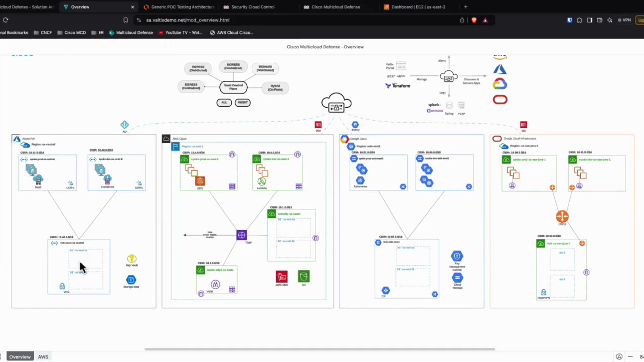Click the S3 bucket icon
The image size is (644, 362).
304,277
